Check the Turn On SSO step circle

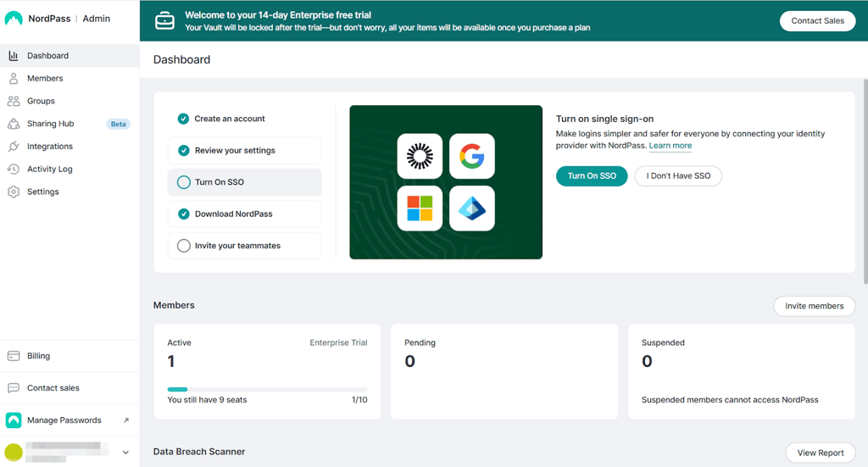(184, 182)
